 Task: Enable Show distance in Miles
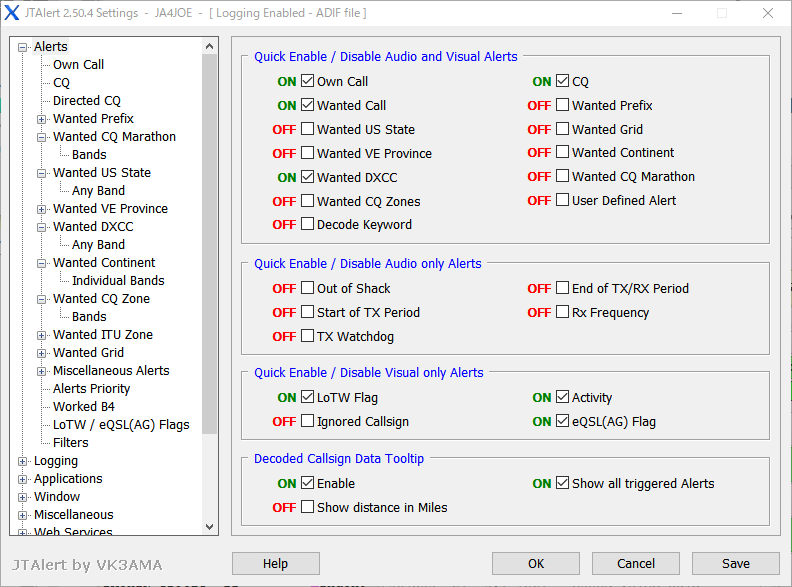click(x=307, y=507)
